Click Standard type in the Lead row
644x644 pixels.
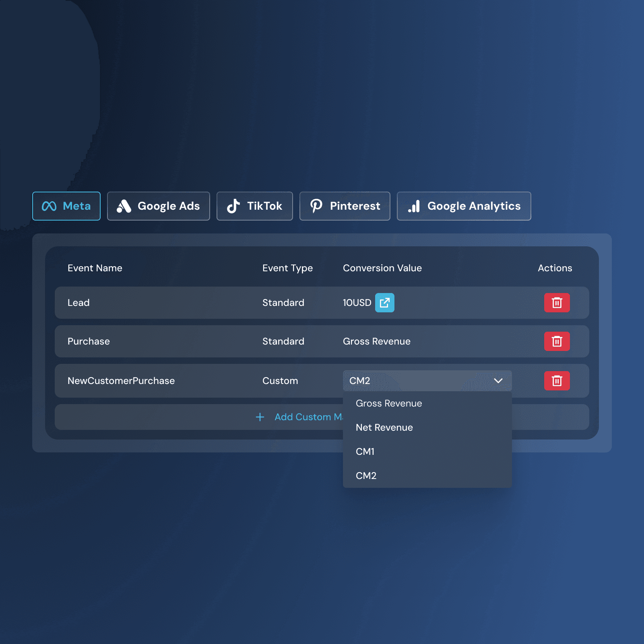[x=283, y=303]
